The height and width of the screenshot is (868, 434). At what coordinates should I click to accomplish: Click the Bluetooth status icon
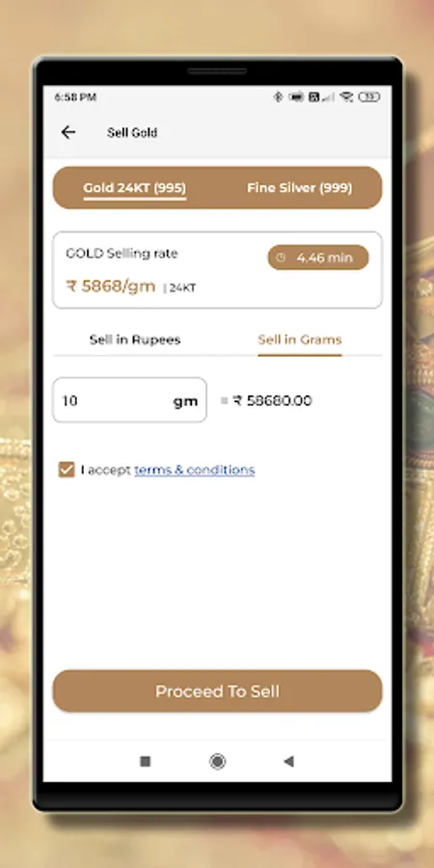pos(279,96)
